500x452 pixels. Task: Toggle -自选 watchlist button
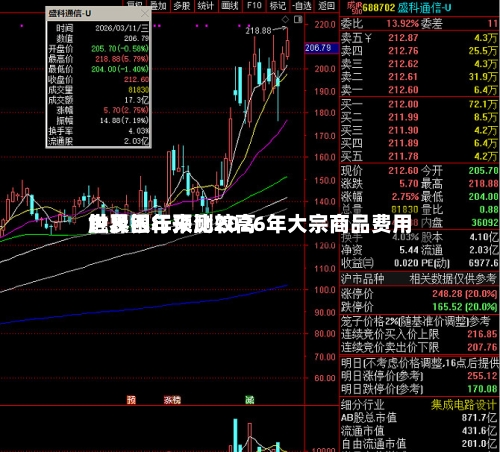click(x=302, y=5)
